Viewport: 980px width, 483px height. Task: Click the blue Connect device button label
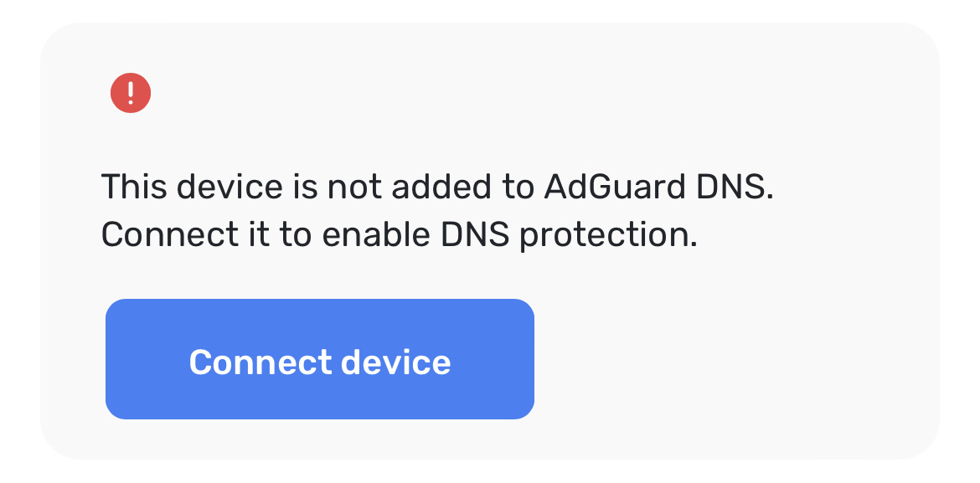click(x=319, y=360)
